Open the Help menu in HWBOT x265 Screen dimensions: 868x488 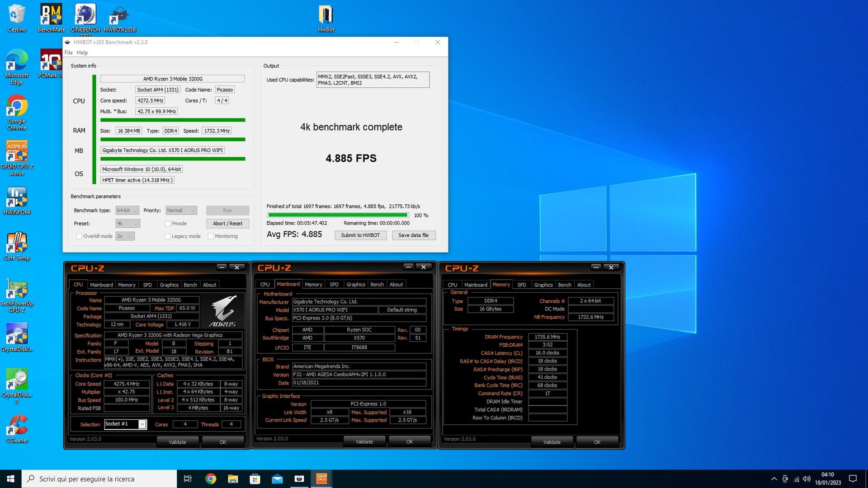[82, 52]
